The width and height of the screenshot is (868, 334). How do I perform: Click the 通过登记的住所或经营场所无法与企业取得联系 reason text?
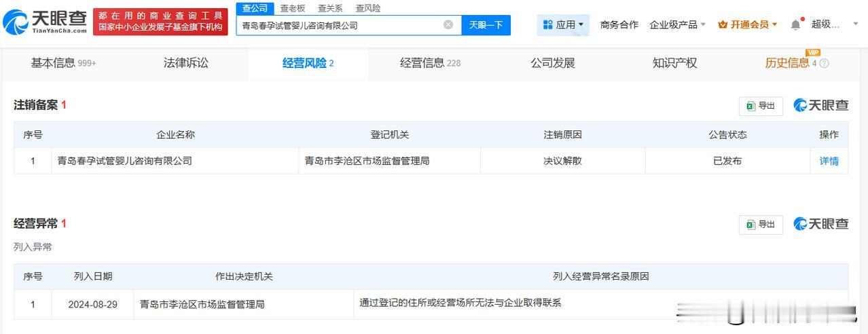(x=460, y=303)
